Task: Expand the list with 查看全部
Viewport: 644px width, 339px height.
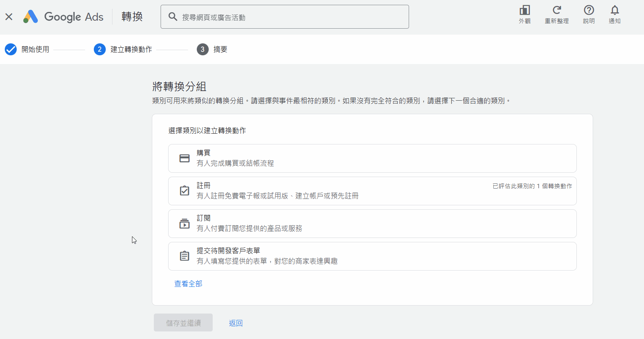Action: (x=188, y=284)
